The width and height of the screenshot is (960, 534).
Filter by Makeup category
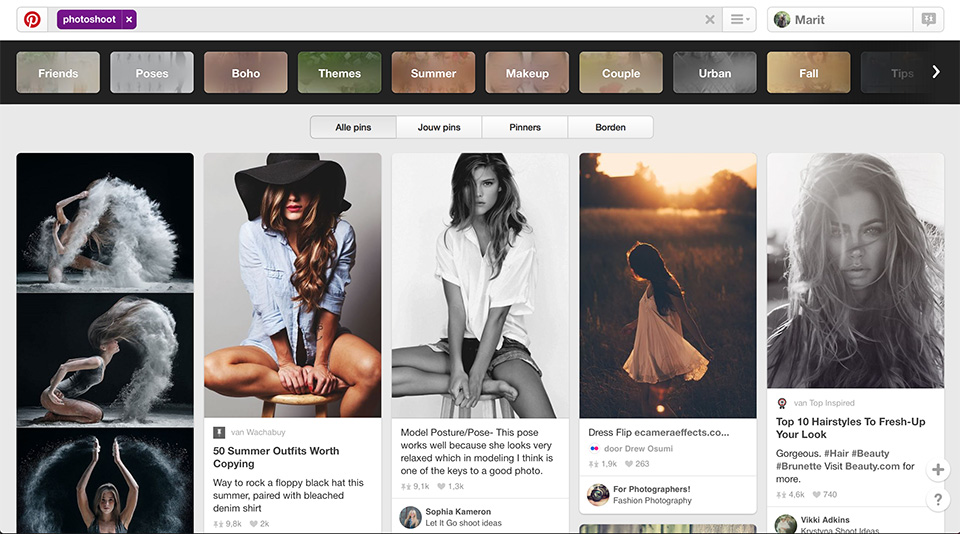click(527, 73)
